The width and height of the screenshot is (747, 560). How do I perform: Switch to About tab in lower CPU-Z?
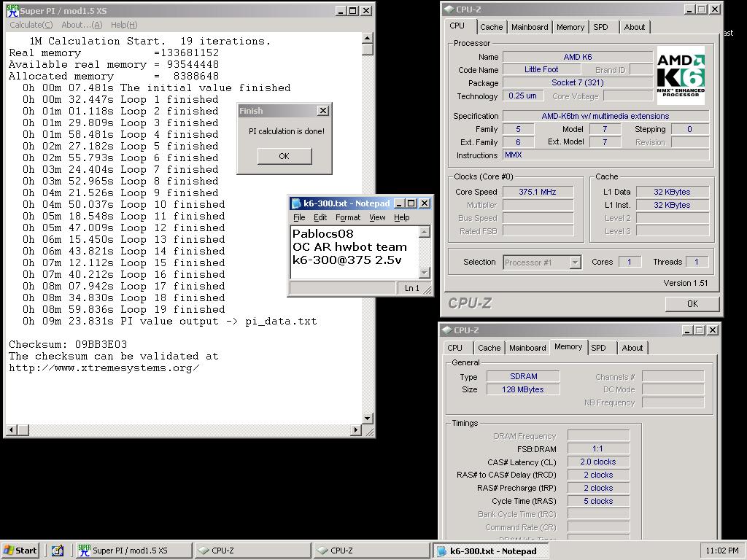point(632,348)
